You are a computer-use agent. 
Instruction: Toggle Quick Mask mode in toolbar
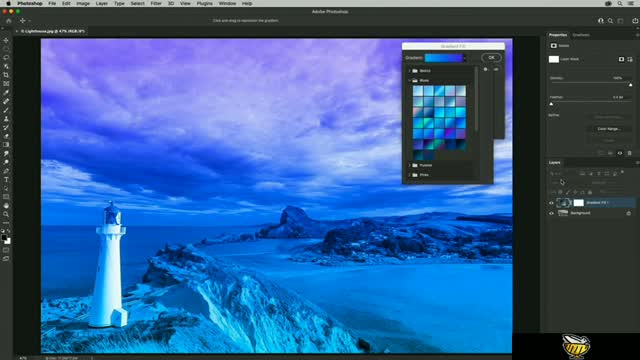[x=6, y=250]
